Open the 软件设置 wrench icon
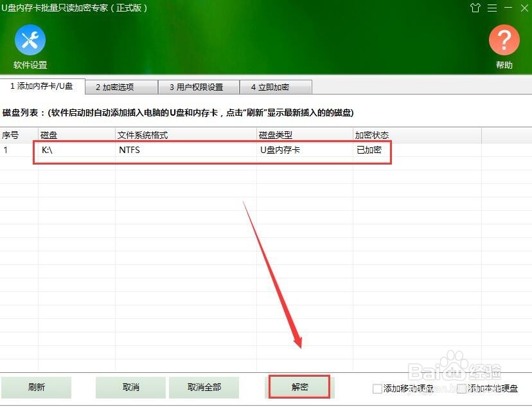 (x=30, y=41)
